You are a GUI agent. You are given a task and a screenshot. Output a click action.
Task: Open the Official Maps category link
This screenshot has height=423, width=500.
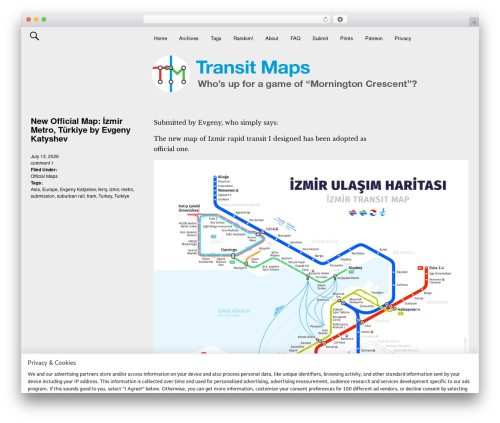click(x=44, y=176)
